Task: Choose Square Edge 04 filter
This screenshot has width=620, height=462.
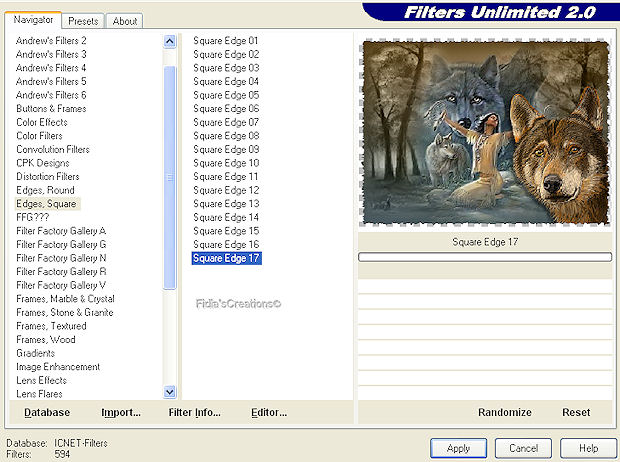Action: click(x=226, y=81)
